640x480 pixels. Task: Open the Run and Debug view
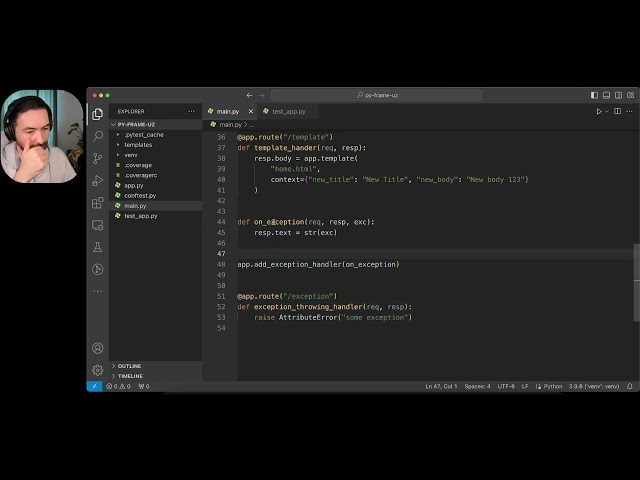point(98,180)
